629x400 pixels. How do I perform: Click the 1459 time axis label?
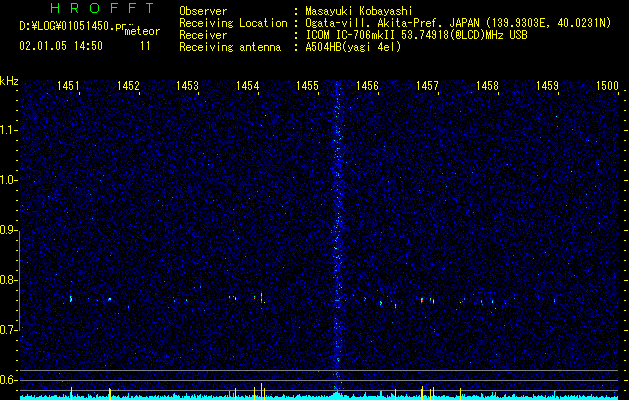click(x=547, y=85)
